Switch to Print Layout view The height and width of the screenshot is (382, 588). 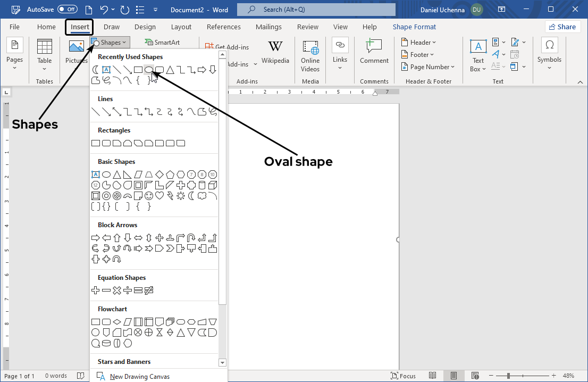click(x=453, y=376)
